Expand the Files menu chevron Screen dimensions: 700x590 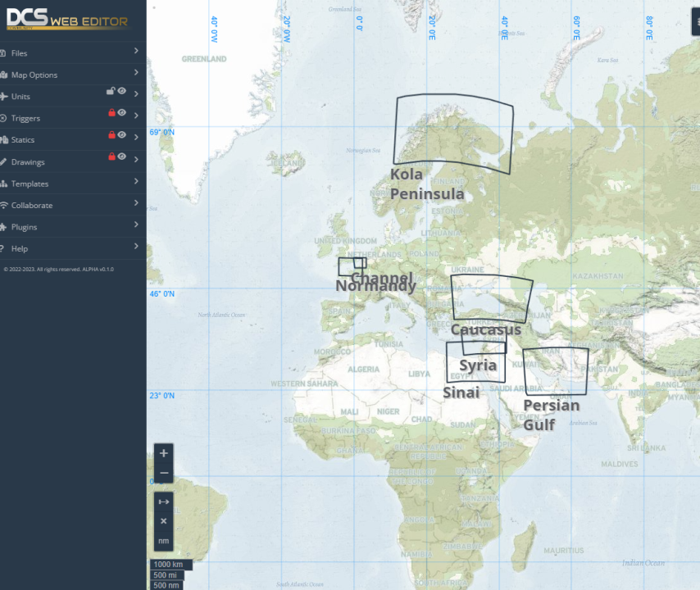[136, 51]
